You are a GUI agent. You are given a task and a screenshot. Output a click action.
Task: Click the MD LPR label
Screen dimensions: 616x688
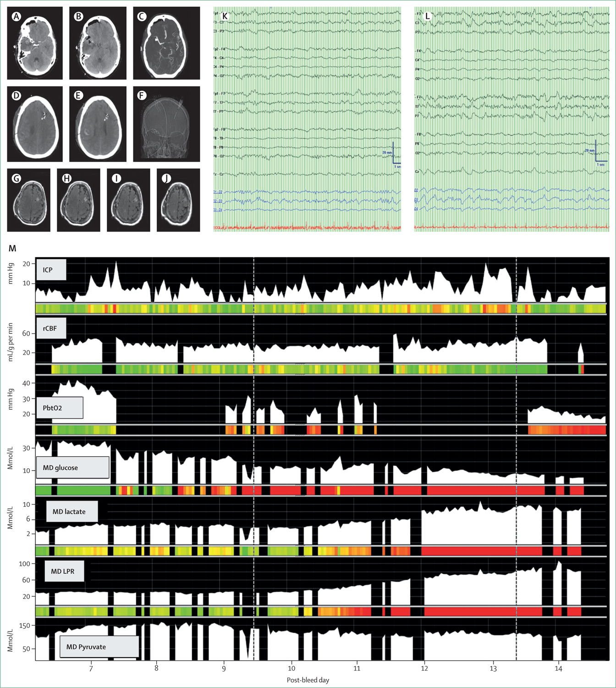click(64, 571)
